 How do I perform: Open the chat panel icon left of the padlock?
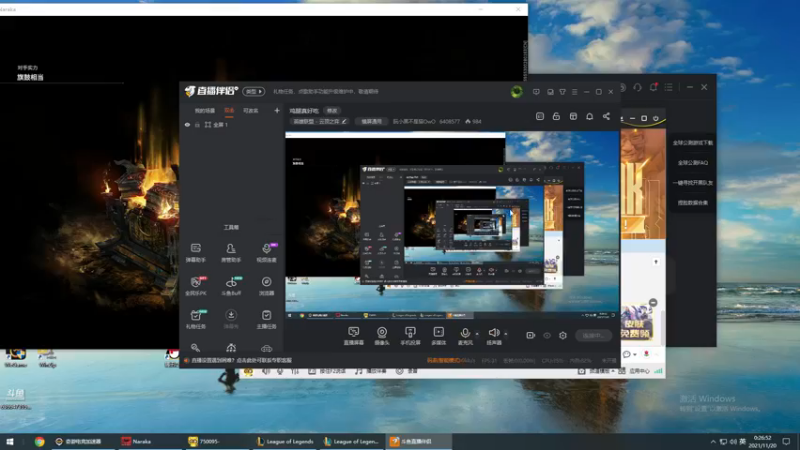540,116
